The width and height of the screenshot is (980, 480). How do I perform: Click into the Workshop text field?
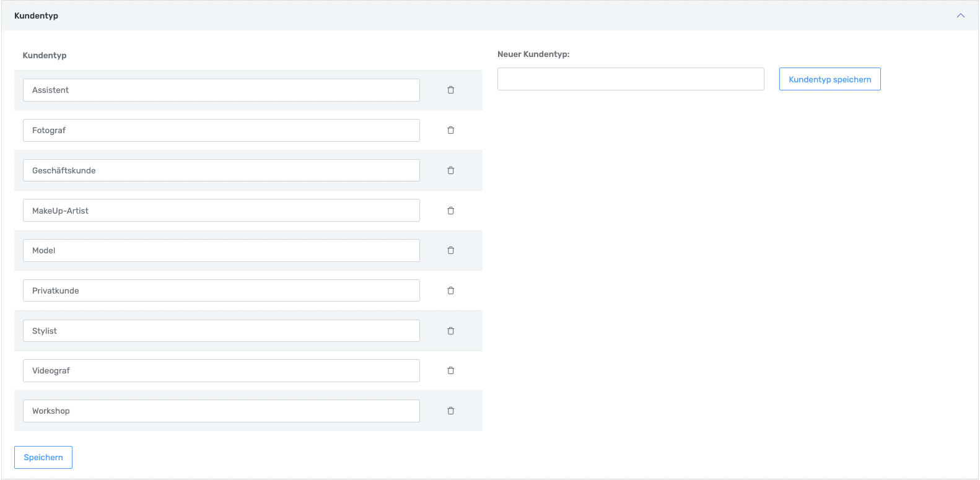(x=221, y=411)
